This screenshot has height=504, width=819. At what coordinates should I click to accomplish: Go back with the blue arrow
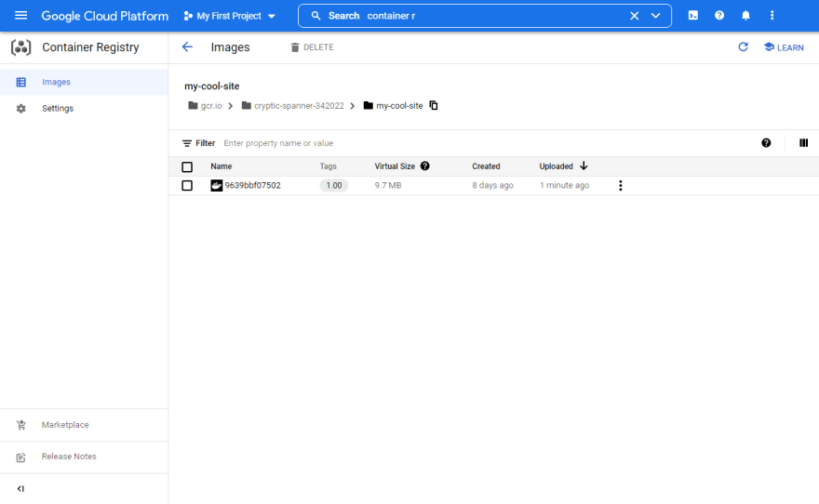pos(187,46)
